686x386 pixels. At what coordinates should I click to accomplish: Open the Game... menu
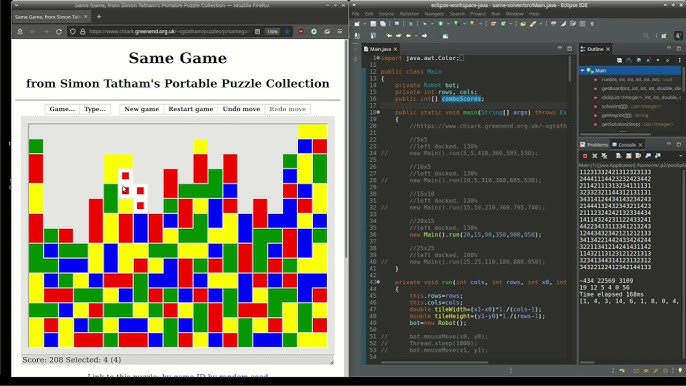pos(62,109)
